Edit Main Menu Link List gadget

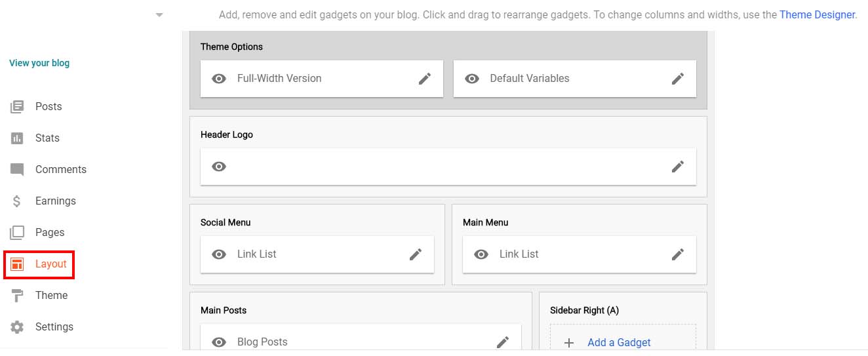tap(678, 254)
